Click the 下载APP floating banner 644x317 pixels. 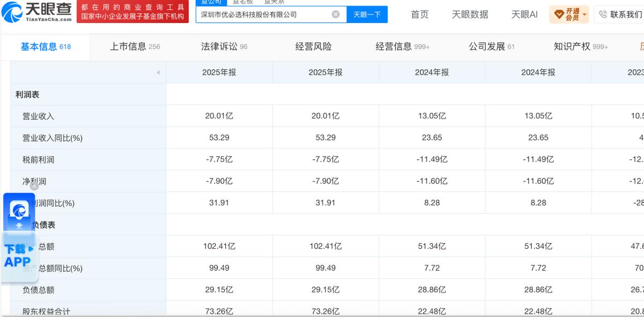click(19, 256)
